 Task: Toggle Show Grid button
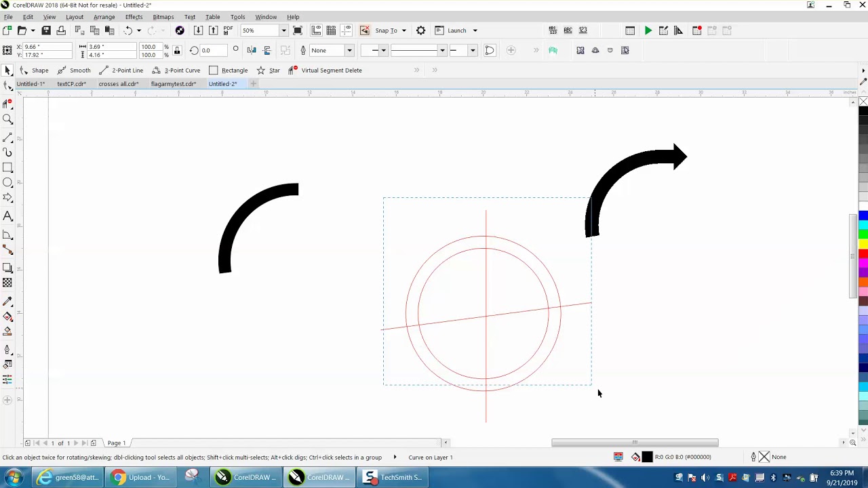click(x=331, y=30)
